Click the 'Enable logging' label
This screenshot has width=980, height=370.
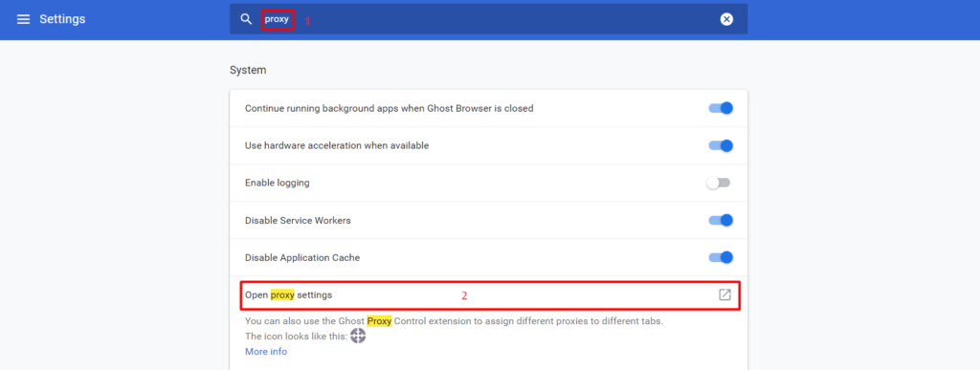tap(278, 183)
